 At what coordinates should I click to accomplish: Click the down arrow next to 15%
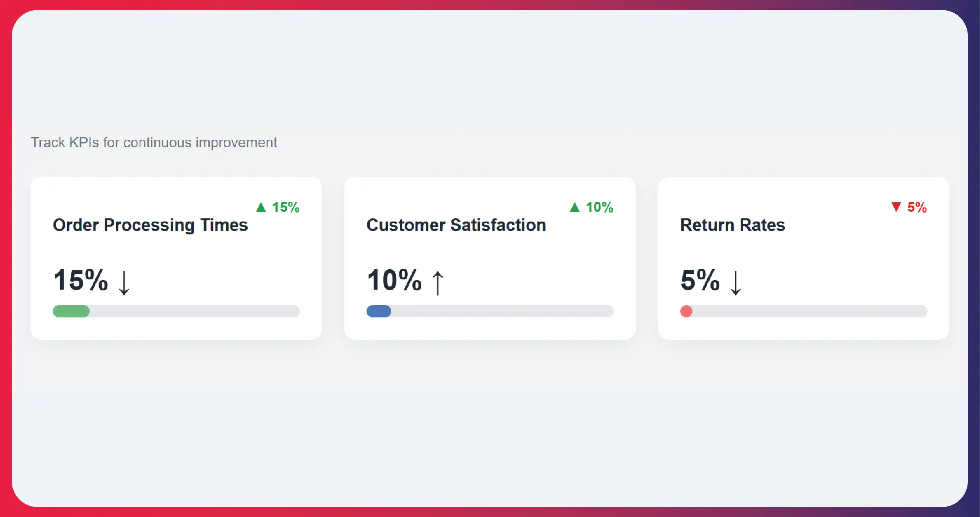(124, 283)
